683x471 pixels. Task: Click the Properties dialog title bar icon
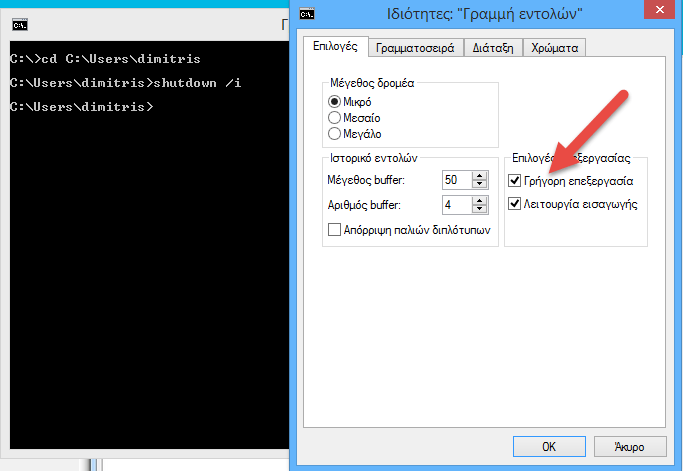(310, 13)
